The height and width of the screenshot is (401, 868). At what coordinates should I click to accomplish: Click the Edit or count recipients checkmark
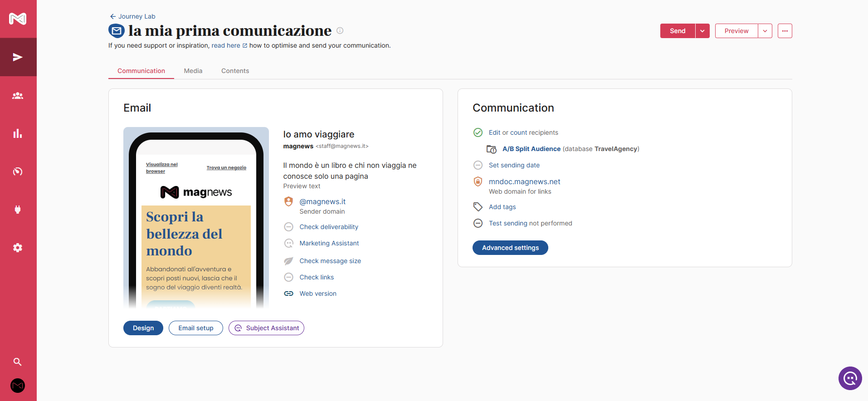point(478,132)
